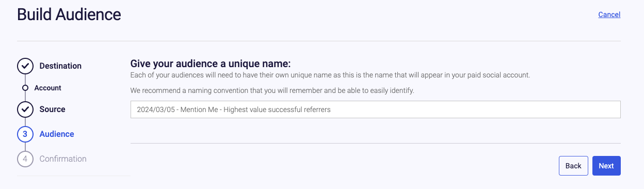Viewport: 644px width, 189px height.
Task: Open the Account sub-step label
Action: point(48,88)
